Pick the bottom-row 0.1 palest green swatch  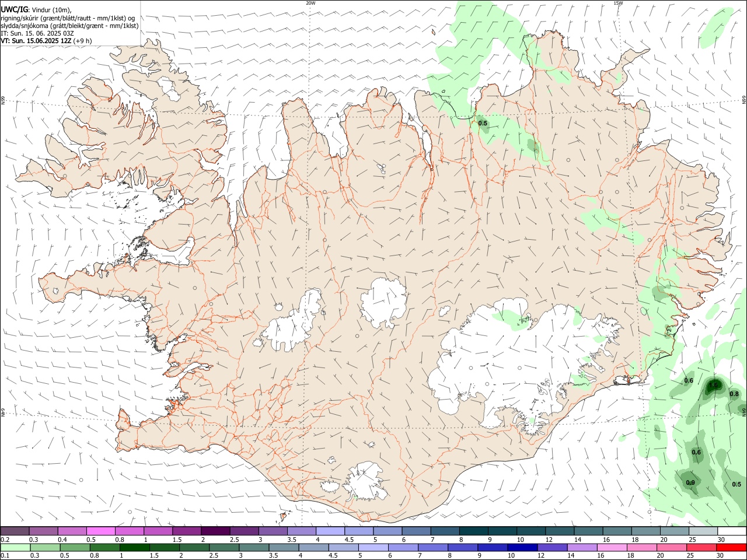tap(16, 548)
